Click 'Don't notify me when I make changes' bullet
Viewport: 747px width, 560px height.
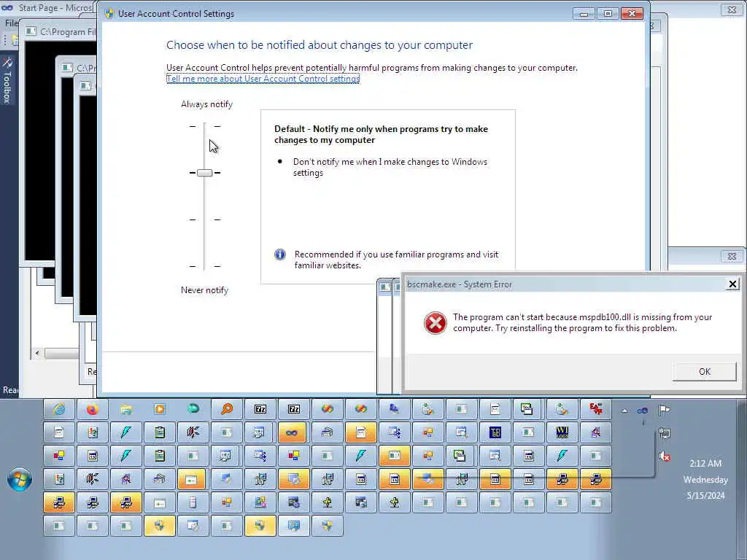coord(390,167)
